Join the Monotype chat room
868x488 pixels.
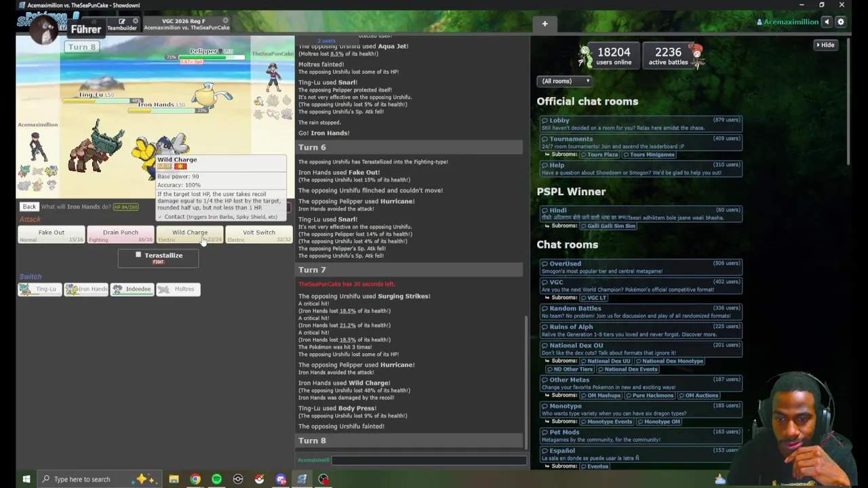pyautogui.click(x=640, y=409)
